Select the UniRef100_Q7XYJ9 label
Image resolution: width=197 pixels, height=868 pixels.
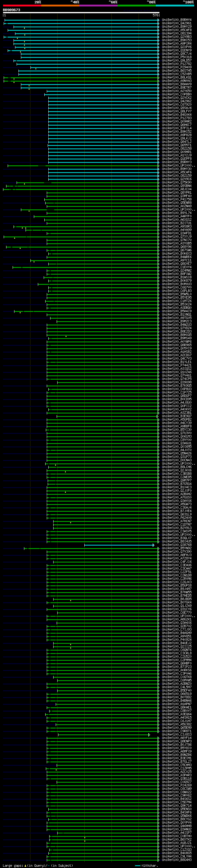pyautogui.click(x=176, y=236)
